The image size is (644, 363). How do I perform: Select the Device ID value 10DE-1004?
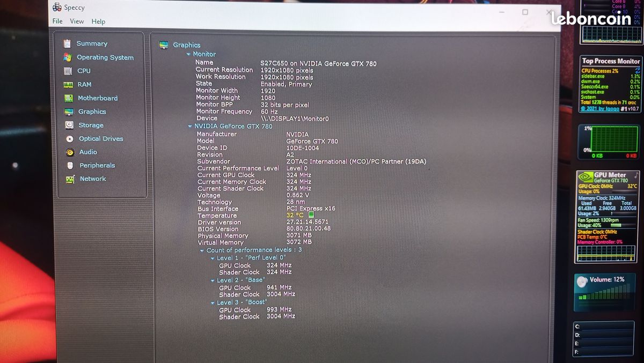(302, 148)
